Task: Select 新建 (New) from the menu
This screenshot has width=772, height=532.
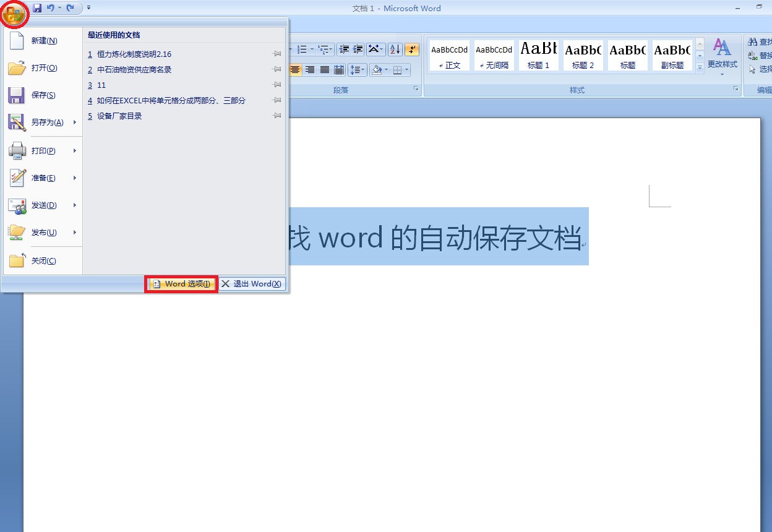Action: (43, 40)
